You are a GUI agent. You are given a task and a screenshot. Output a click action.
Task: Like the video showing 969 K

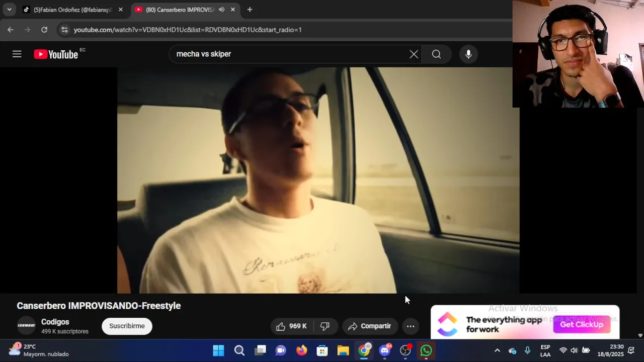291,326
